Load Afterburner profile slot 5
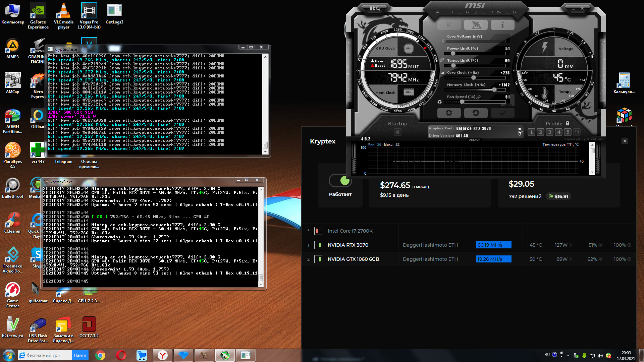Screen dimensions: 644x362 click(568, 132)
